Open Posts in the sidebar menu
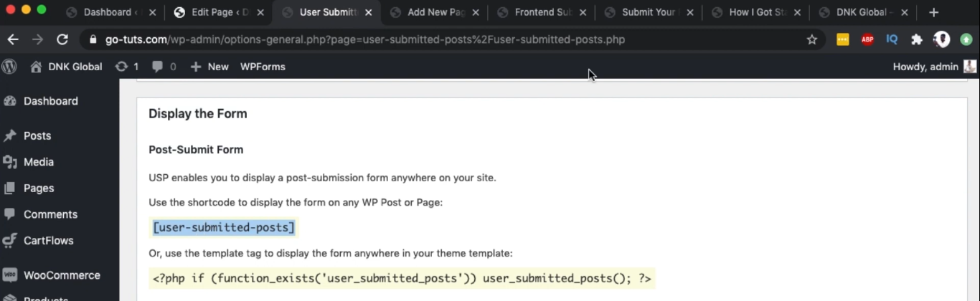Image resolution: width=980 pixels, height=301 pixels. [37, 135]
